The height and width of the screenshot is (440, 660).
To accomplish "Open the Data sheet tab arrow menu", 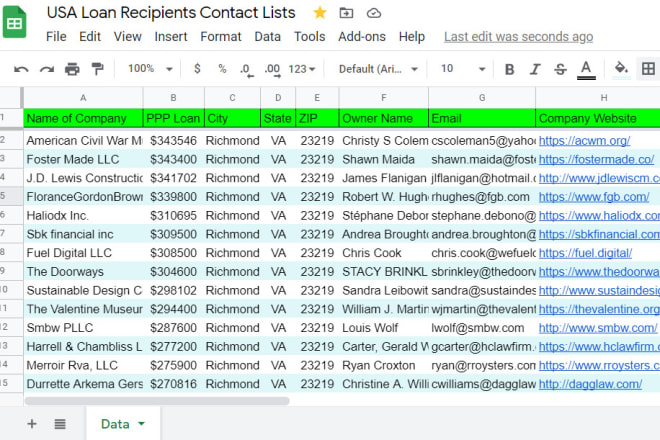I will click(141, 424).
